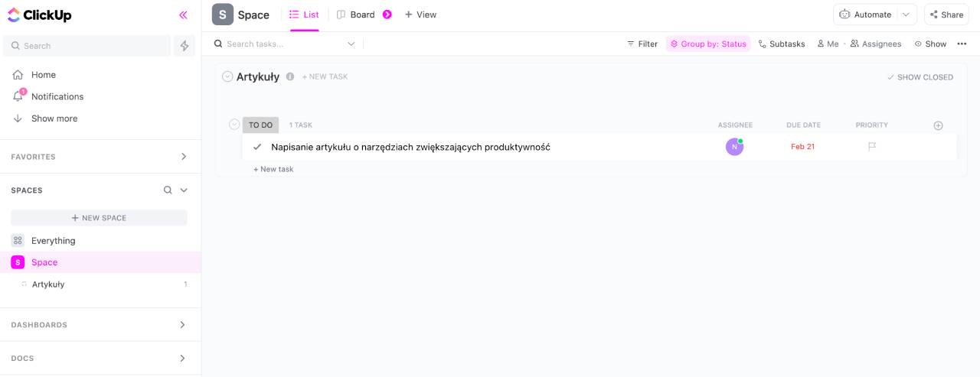
Task: Click the assignee avatar on the task
Action: click(x=734, y=147)
